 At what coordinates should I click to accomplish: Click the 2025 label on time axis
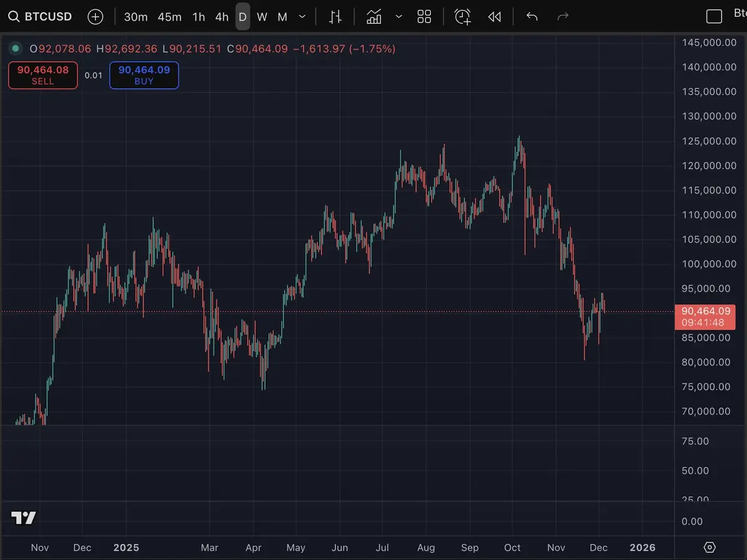coord(126,548)
